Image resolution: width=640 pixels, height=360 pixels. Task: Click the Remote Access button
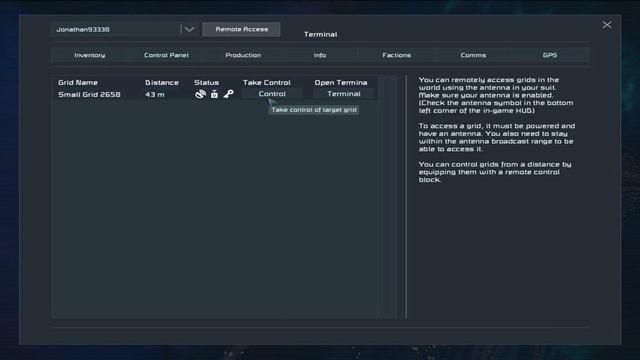[x=241, y=29]
